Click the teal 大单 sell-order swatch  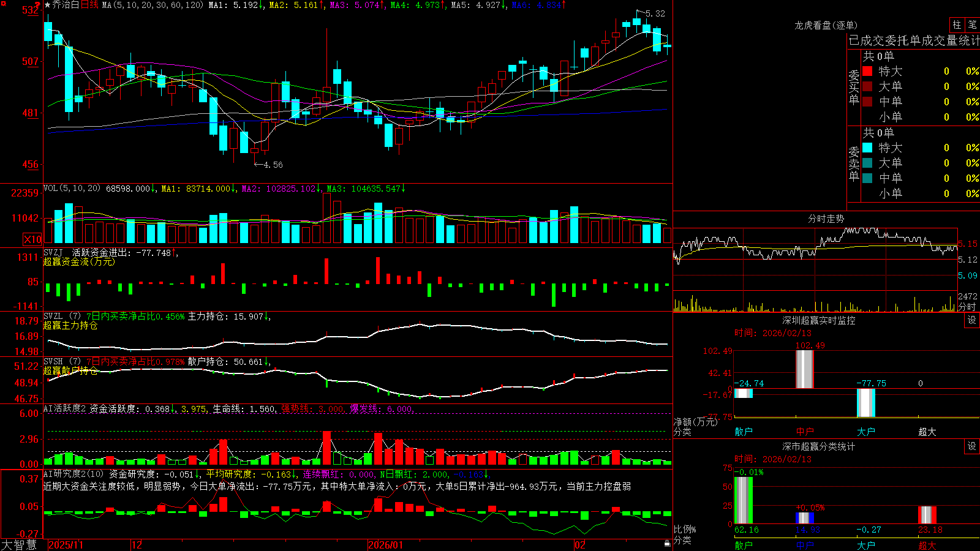coord(867,163)
